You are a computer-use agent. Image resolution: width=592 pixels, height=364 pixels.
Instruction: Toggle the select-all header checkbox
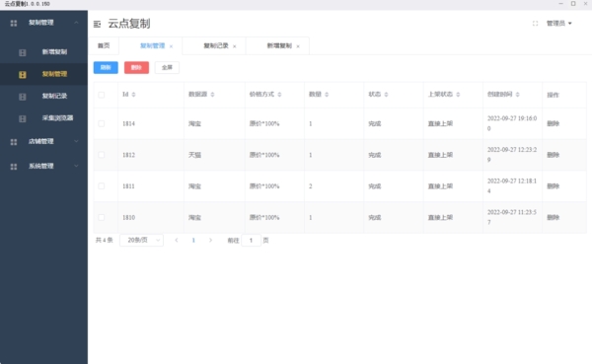(102, 95)
